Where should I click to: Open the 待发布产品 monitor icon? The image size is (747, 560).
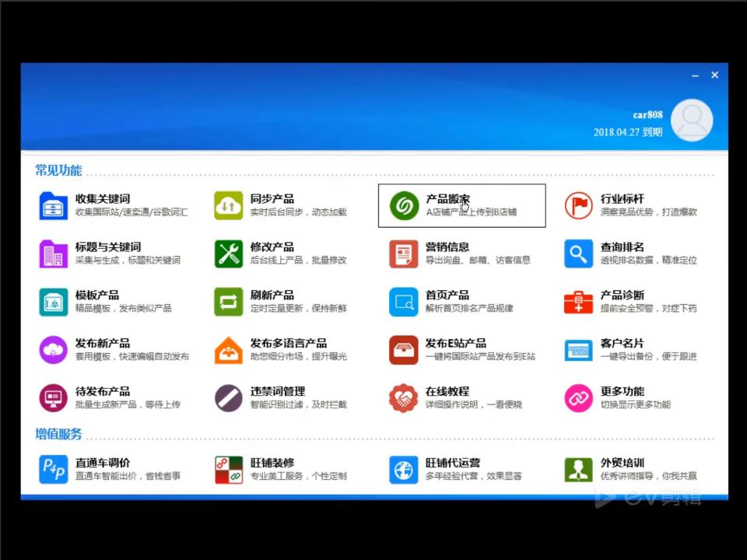coord(54,398)
